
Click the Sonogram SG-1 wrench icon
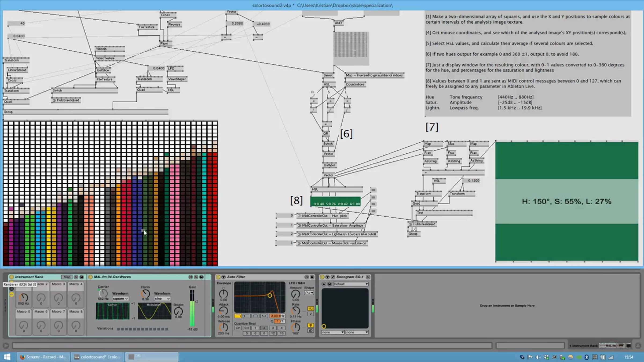point(333,277)
